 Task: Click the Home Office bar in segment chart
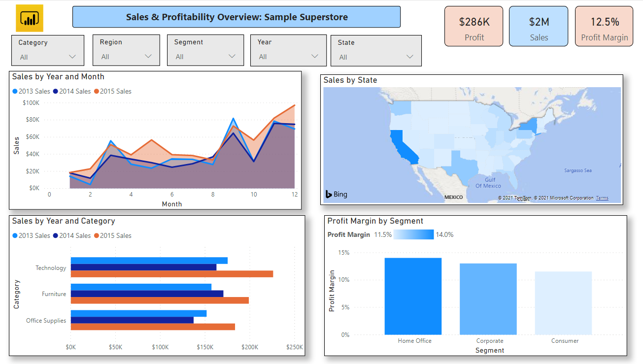(x=413, y=296)
